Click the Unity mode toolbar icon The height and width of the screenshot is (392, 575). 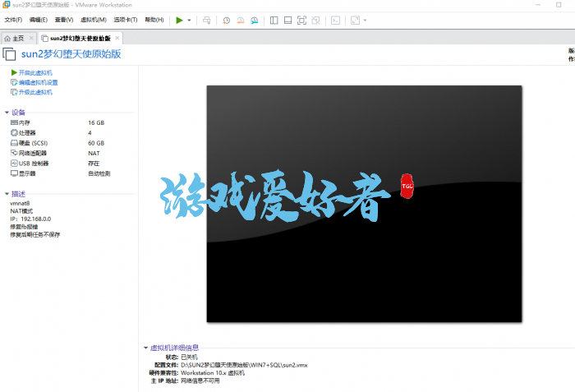[315, 21]
